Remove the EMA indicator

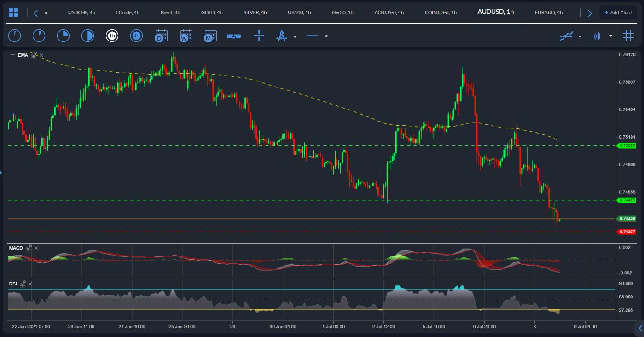pos(41,55)
